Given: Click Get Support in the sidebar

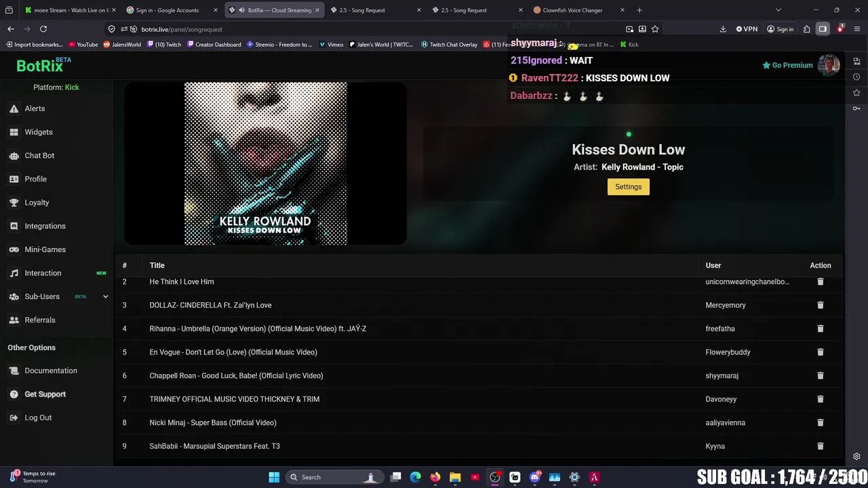Looking at the screenshot, I should tap(45, 394).
